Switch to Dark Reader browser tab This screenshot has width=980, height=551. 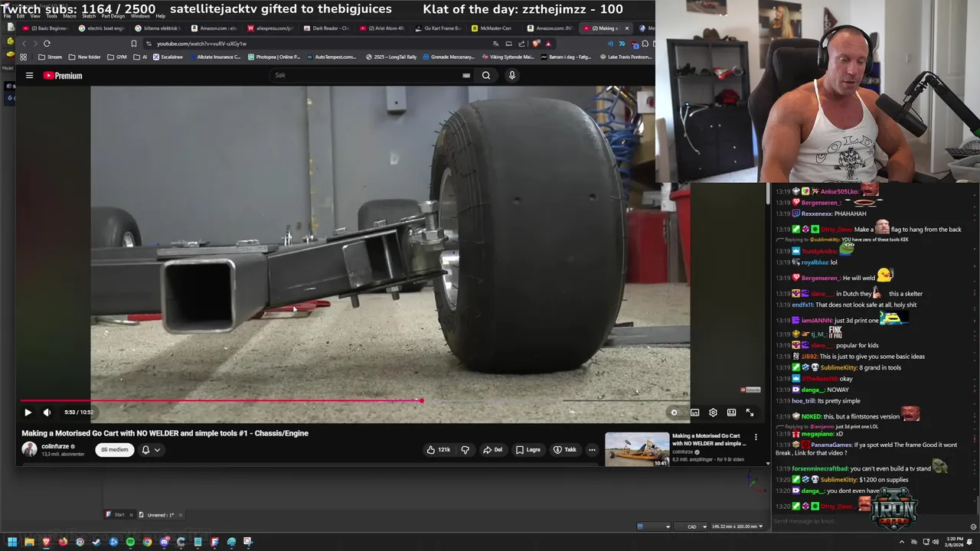click(x=328, y=28)
